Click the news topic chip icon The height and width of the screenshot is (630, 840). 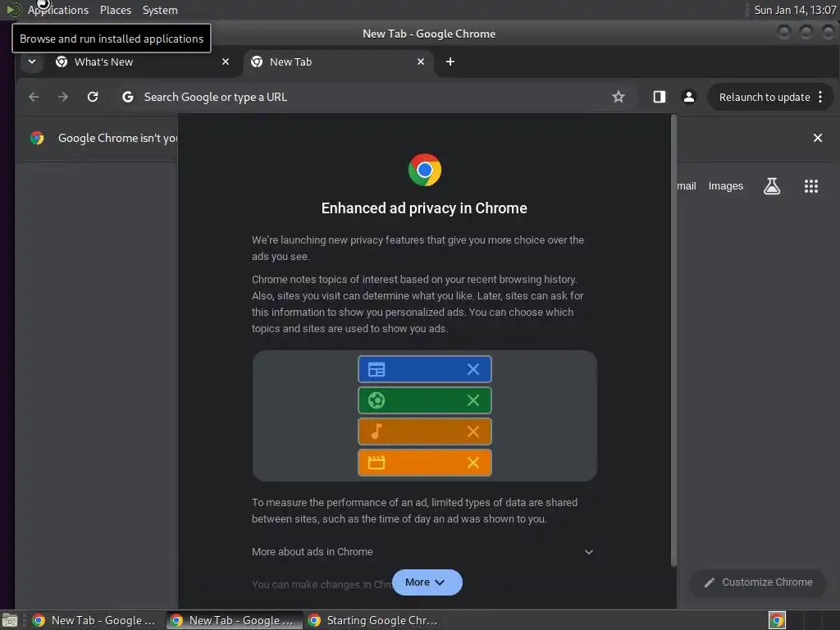pos(376,369)
